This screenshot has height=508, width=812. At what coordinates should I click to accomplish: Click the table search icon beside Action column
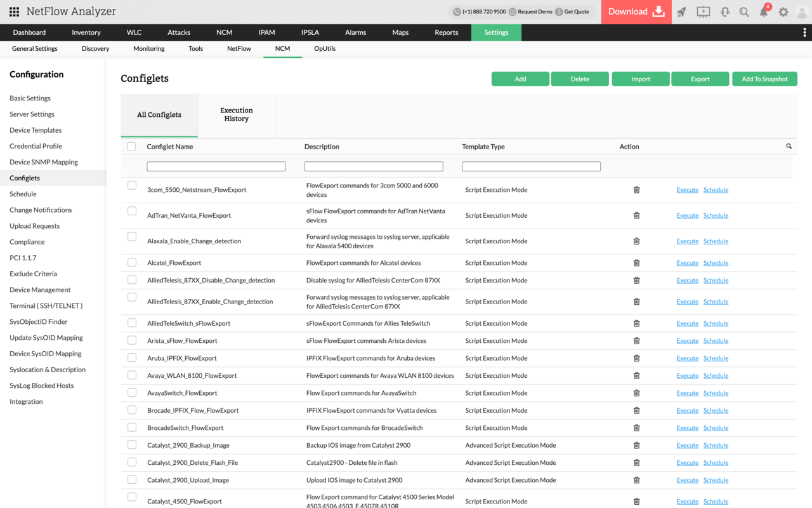point(789,147)
